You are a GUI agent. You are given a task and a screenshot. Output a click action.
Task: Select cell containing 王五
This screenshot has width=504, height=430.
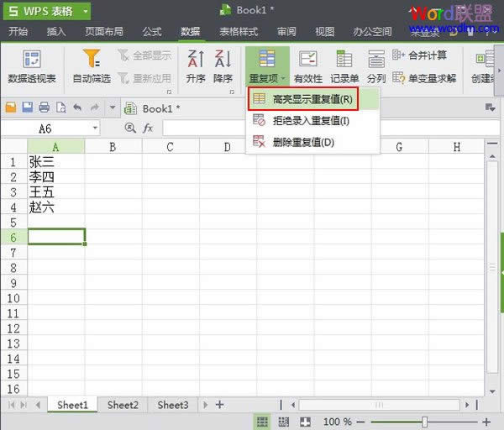(56, 191)
